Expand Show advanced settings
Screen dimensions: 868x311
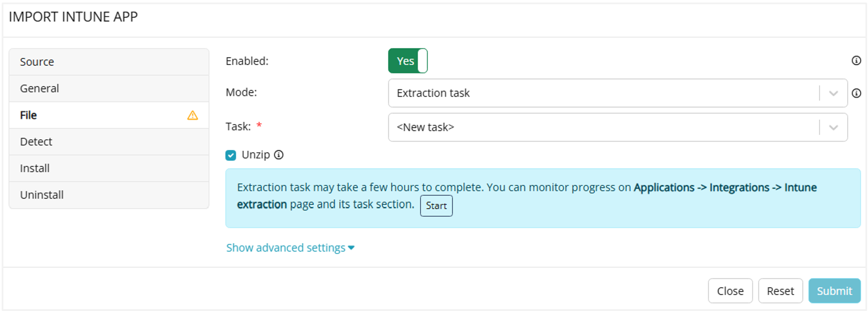(290, 247)
